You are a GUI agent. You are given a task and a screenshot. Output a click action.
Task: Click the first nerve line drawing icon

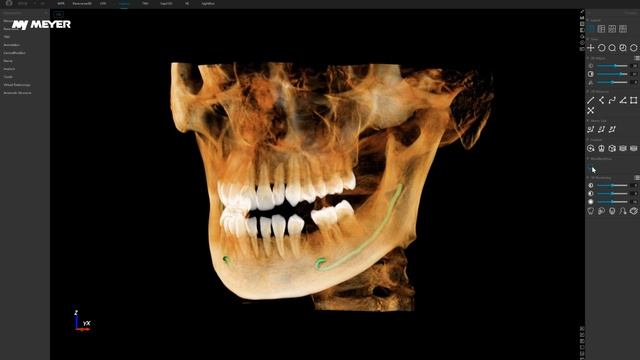pos(591,129)
